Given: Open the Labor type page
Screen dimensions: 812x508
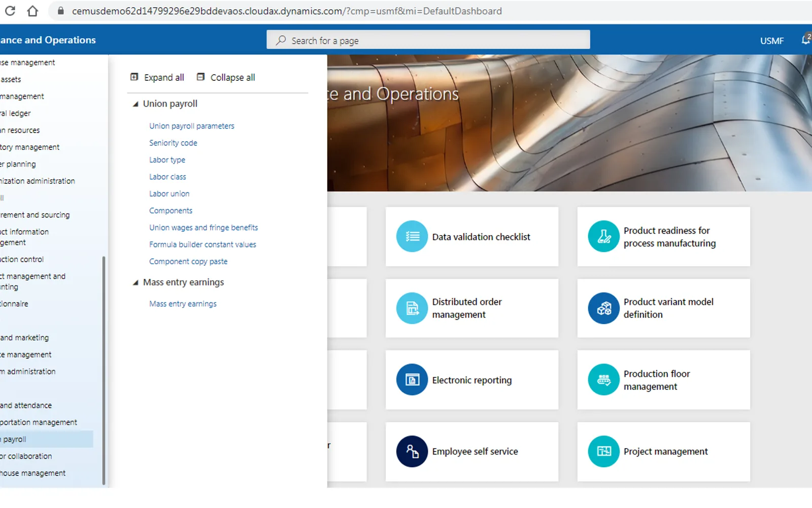Looking at the screenshot, I should point(167,160).
